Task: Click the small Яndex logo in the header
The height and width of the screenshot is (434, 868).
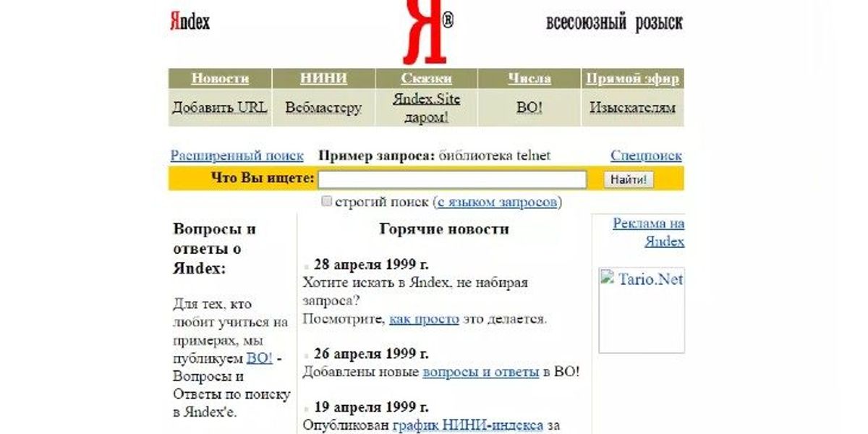Action: (x=190, y=22)
